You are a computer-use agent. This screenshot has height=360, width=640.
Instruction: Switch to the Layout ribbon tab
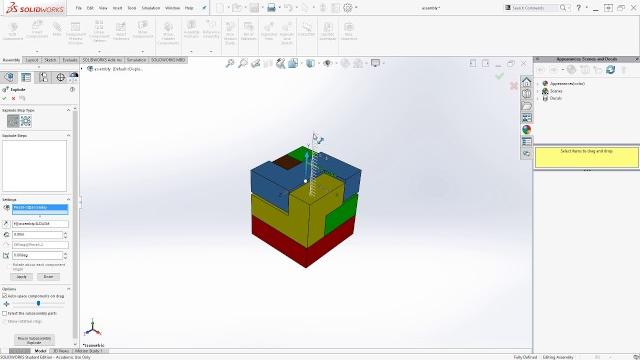(x=32, y=60)
